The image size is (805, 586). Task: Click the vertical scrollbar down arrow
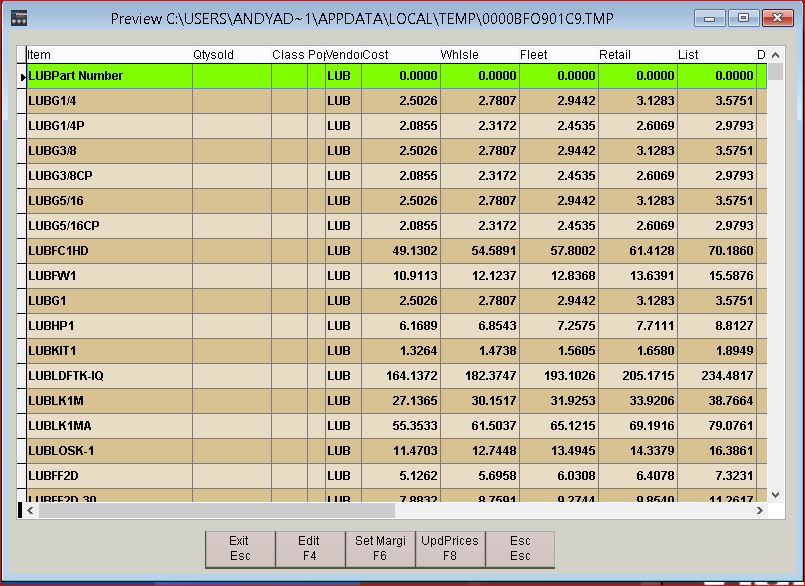pos(775,495)
